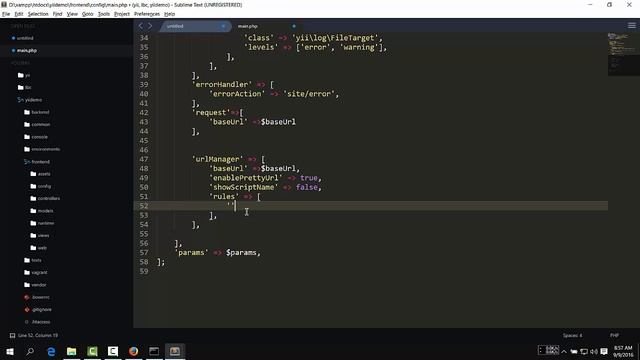The height and width of the screenshot is (360, 640).
Task: Select main.php in Open Files sidebar
Action: point(27,50)
